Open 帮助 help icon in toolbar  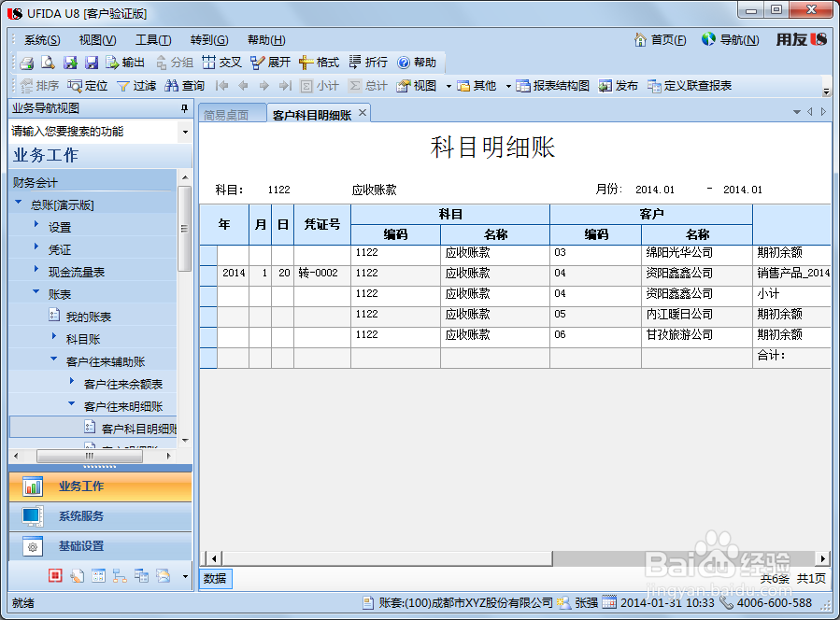click(417, 63)
